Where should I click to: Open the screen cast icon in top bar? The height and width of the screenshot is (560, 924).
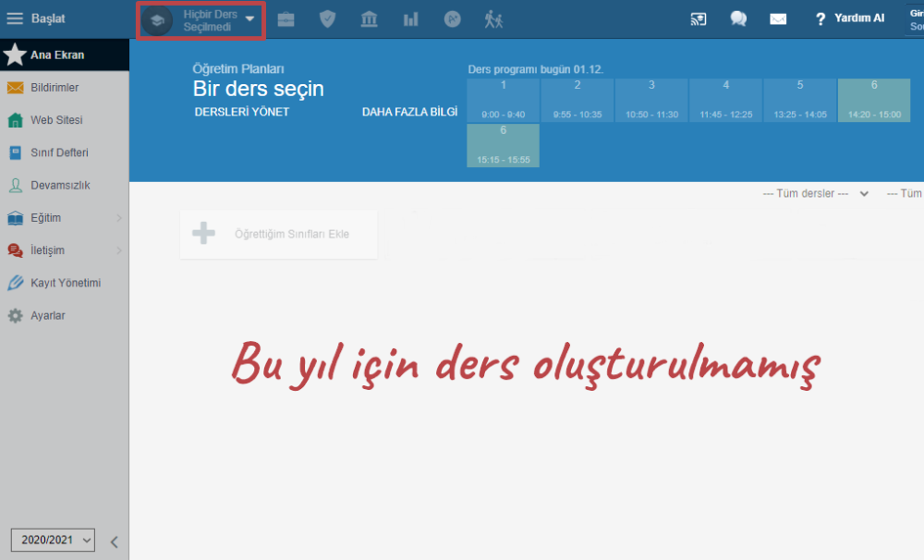click(699, 18)
